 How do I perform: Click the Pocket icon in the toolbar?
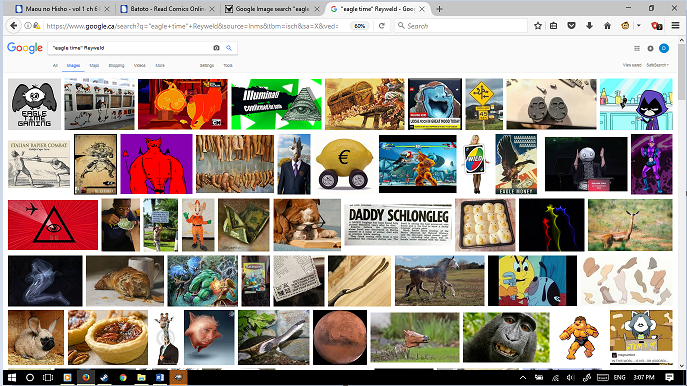click(x=571, y=26)
